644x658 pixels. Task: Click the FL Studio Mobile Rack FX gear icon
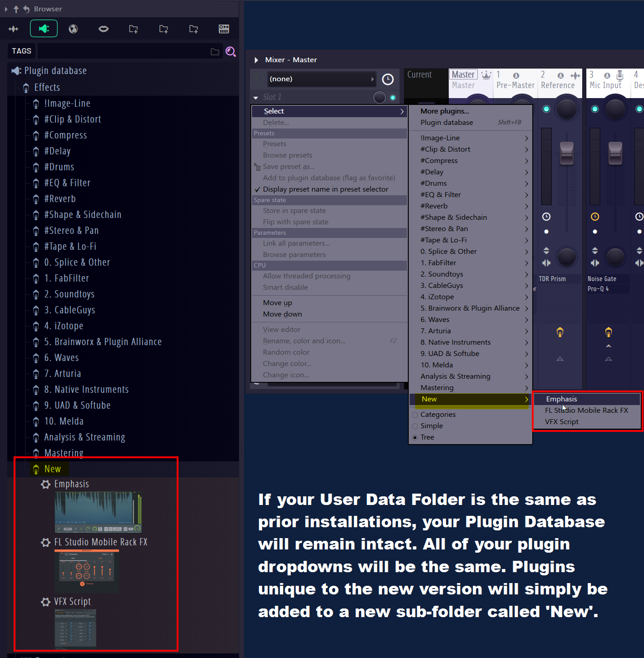tap(45, 542)
